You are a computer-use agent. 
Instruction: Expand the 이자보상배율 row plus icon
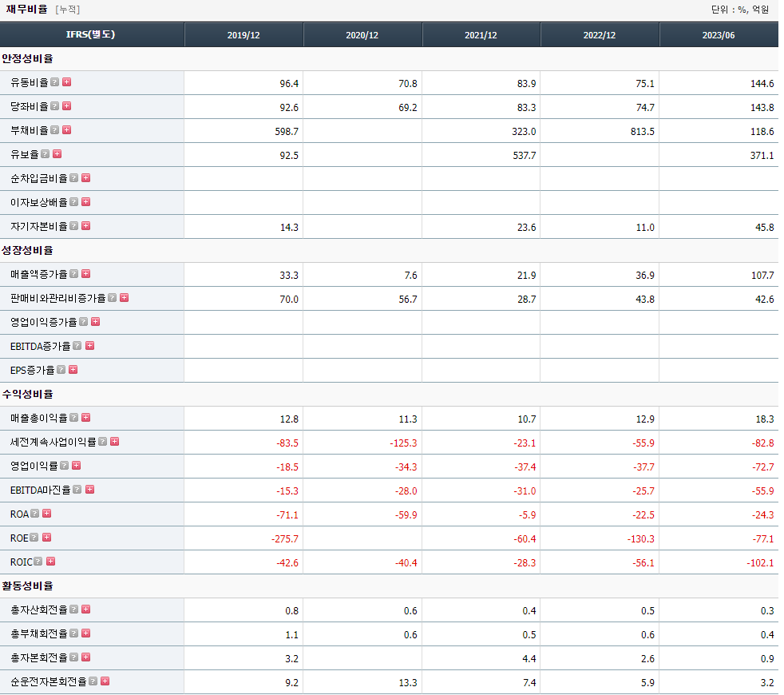[x=86, y=202]
